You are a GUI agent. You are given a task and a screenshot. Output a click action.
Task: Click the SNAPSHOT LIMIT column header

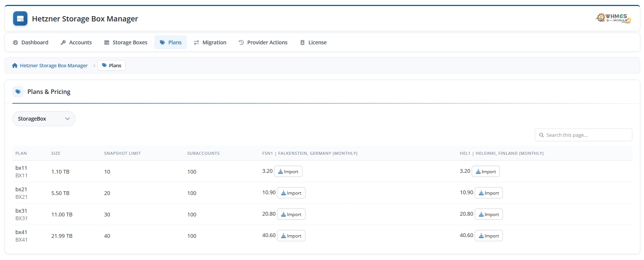122,153
